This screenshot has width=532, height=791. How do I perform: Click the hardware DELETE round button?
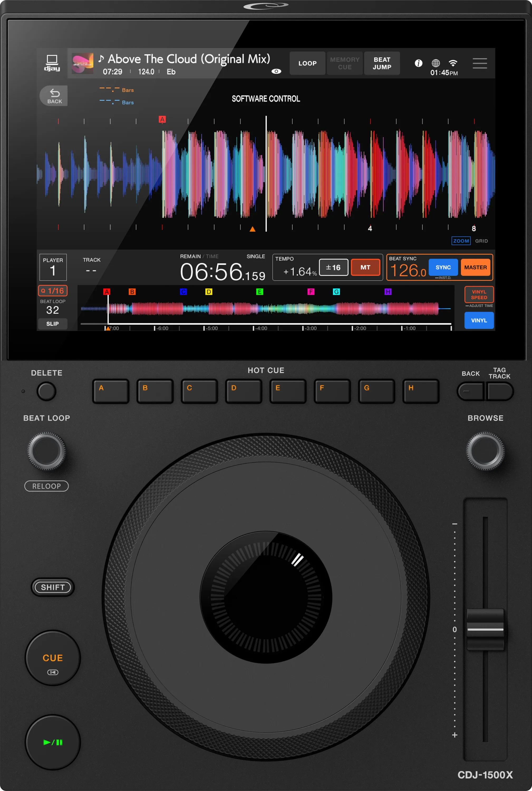click(46, 391)
